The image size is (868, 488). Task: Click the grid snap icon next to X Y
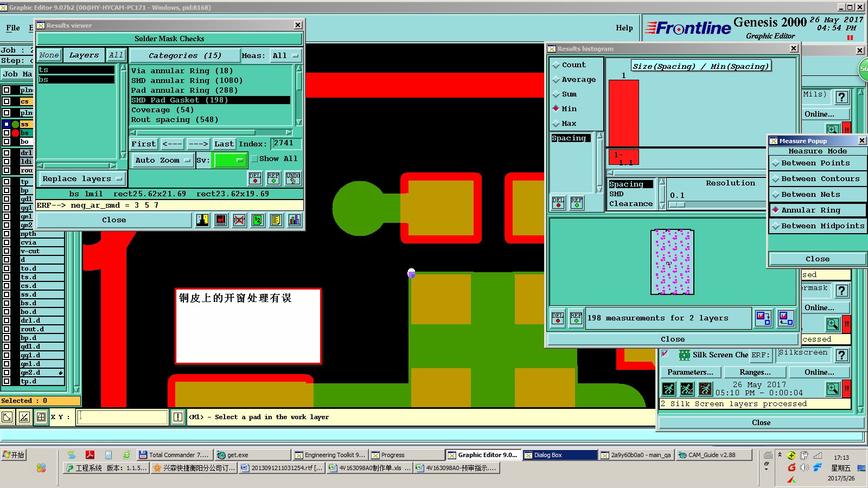click(41, 417)
